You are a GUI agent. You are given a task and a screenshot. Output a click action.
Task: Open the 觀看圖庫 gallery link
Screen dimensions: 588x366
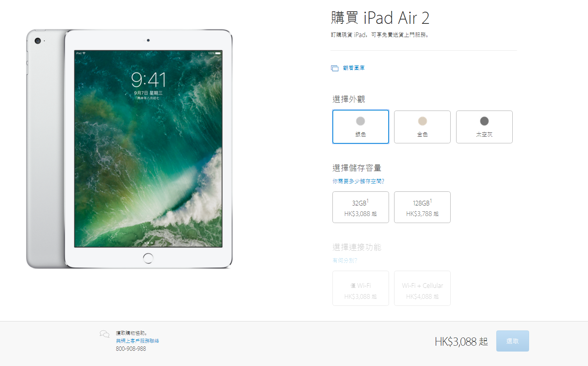click(x=354, y=68)
